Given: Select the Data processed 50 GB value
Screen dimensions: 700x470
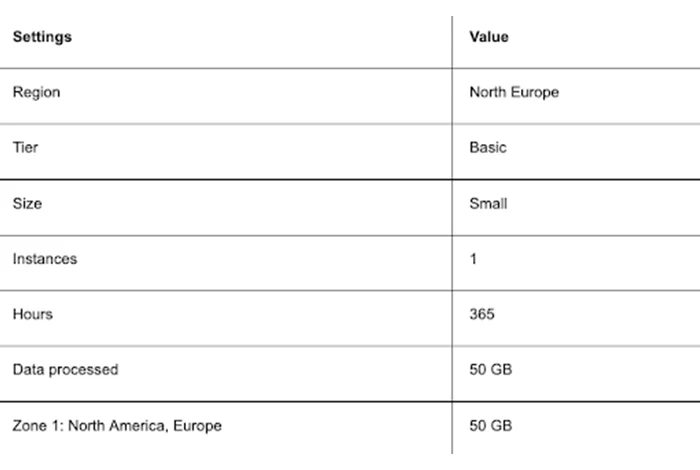Looking at the screenshot, I should click(491, 370).
